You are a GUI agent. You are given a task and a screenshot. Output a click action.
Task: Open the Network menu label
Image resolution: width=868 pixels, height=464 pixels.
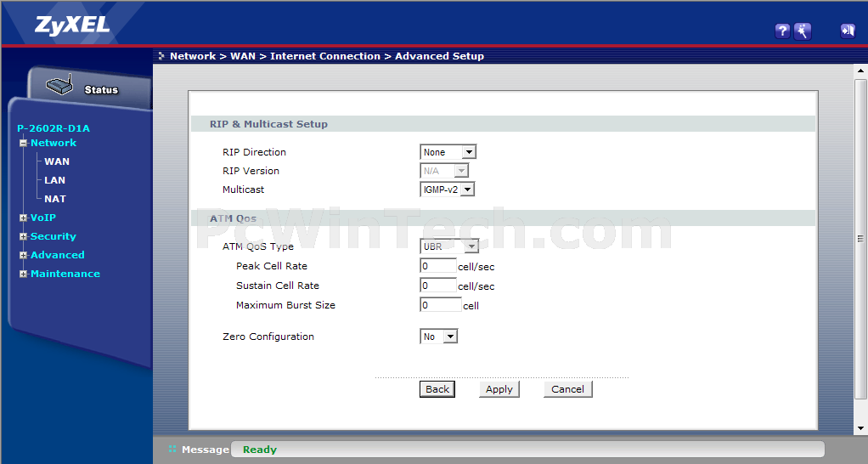coord(54,143)
